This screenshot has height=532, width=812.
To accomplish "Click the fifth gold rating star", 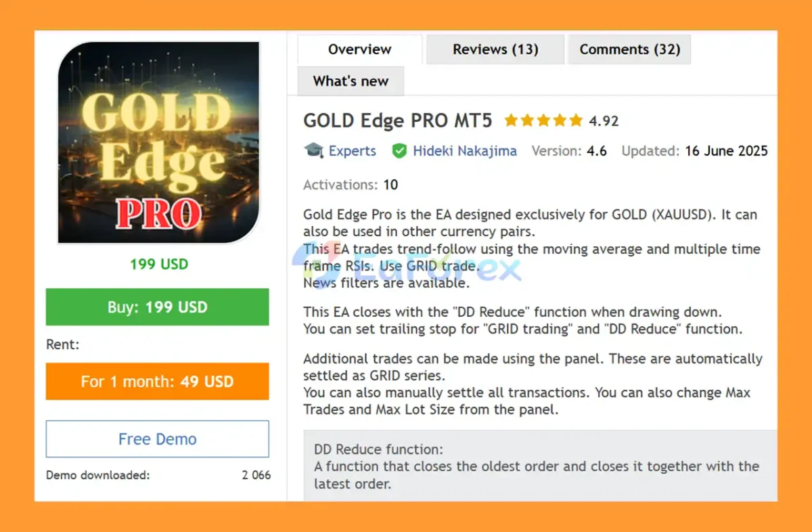I will coord(576,121).
